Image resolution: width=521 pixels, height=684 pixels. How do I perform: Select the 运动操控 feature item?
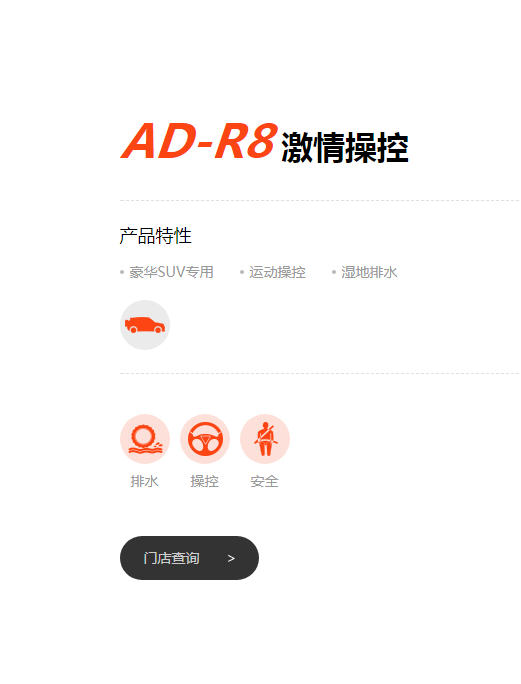tap(278, 272)
